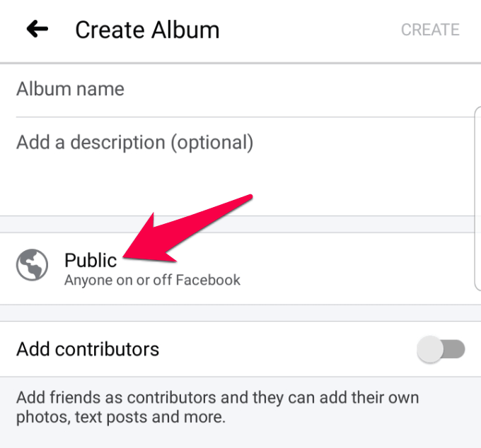This screenshot has height=448, width=481.
Task: Focus the Album name field
Action: click(212, 90)
